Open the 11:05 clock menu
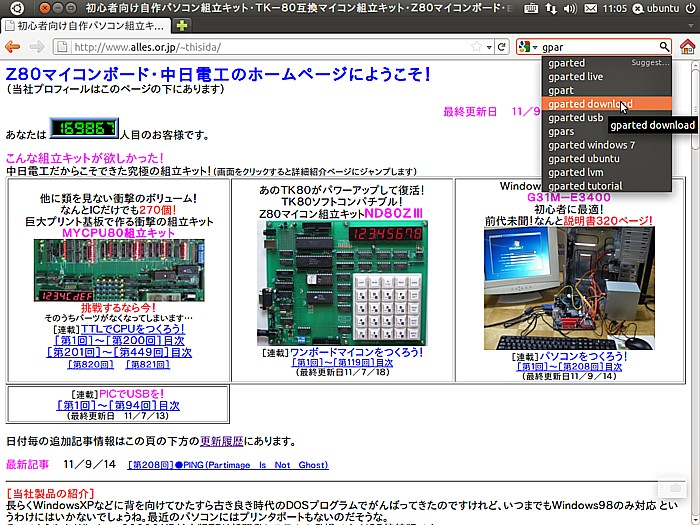Screen dimensions: 700x525 [614, 8]
